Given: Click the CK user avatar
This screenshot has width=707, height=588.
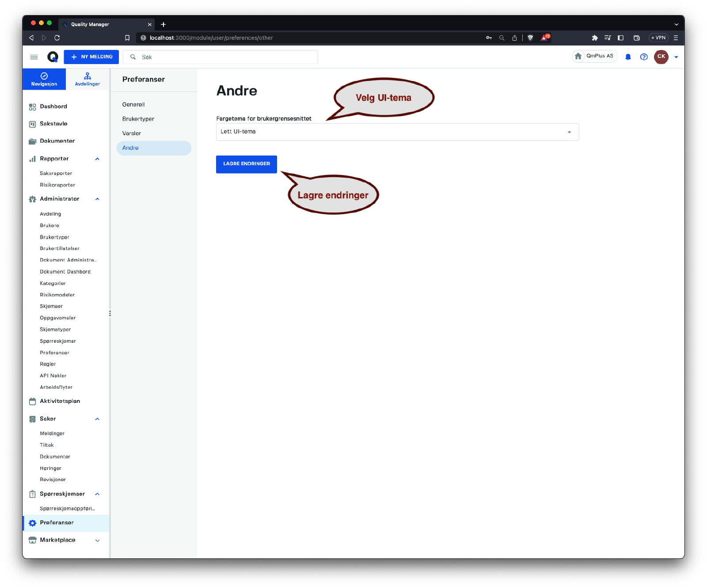Looking at the screenshot, I should coord(661,57).
